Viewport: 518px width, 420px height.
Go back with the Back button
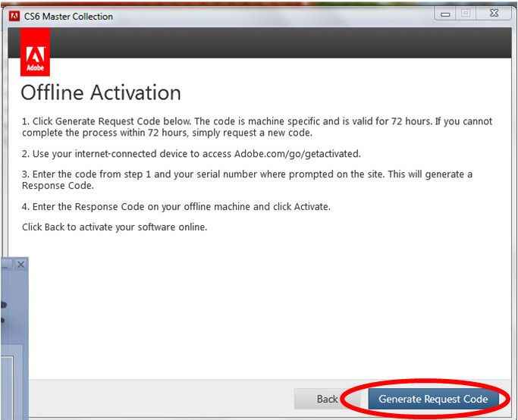pyautogui.click(x=327, y=399)
